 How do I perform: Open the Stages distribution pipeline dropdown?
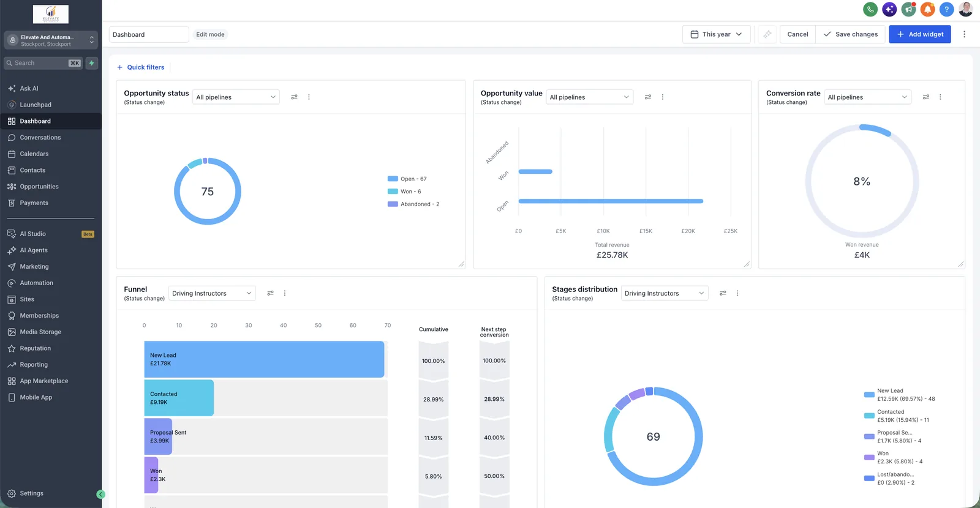point(665,293)
